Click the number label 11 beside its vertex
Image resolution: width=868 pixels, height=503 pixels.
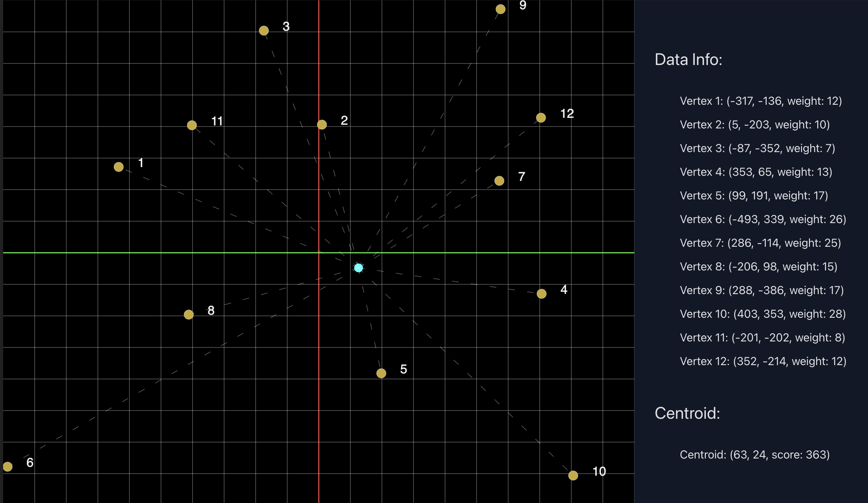click(217, 121)
